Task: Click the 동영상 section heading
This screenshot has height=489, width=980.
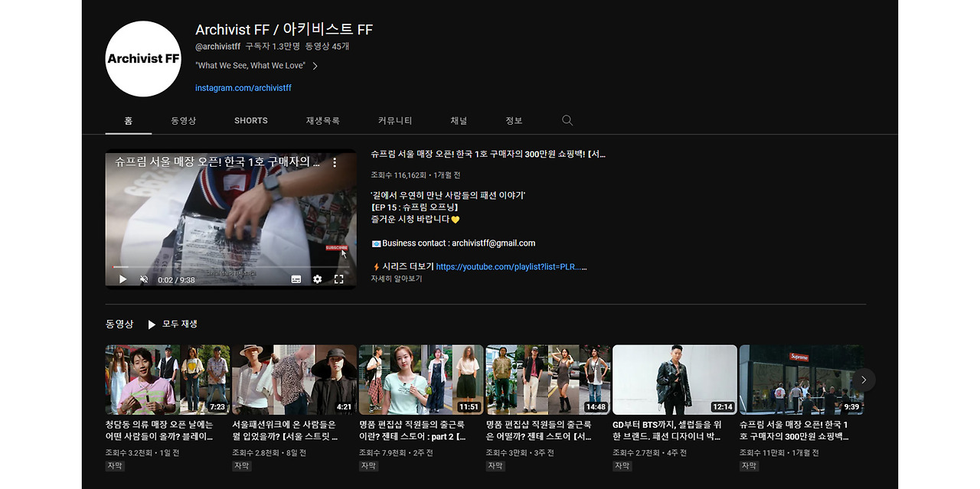Action: [x=119, y=324]
